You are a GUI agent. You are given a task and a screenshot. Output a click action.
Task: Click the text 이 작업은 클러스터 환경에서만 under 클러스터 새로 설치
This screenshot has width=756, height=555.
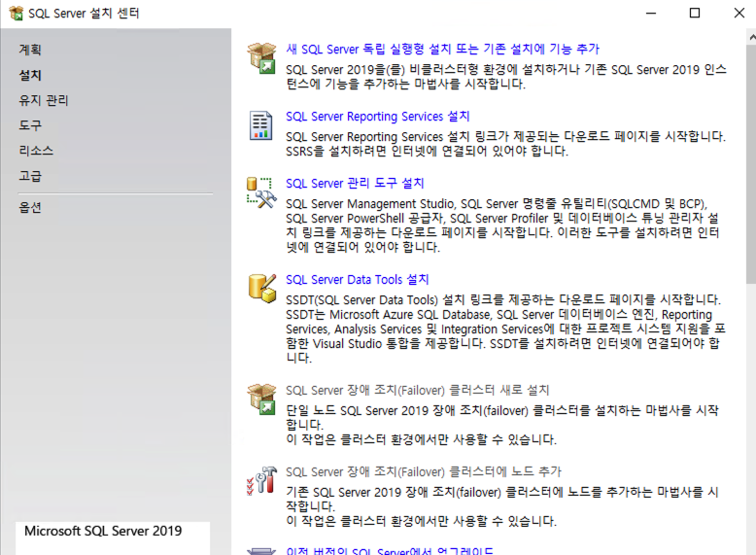coord(421,439)
